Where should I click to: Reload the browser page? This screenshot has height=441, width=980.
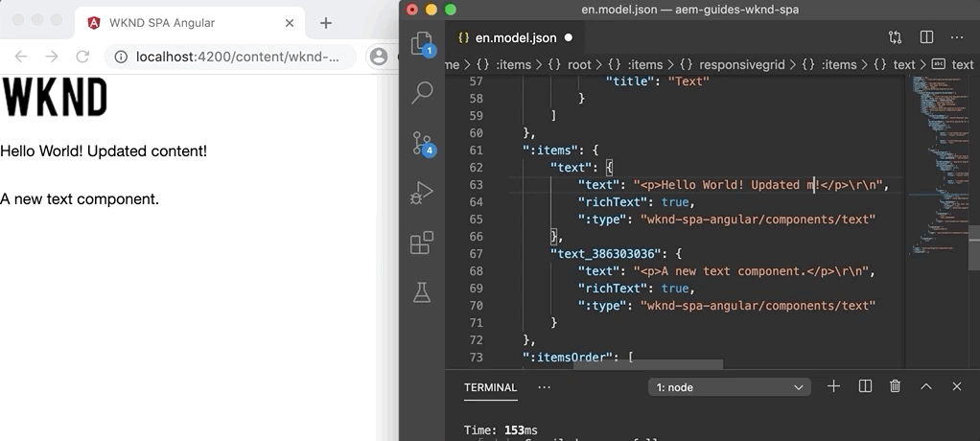(x=82, y=57)
